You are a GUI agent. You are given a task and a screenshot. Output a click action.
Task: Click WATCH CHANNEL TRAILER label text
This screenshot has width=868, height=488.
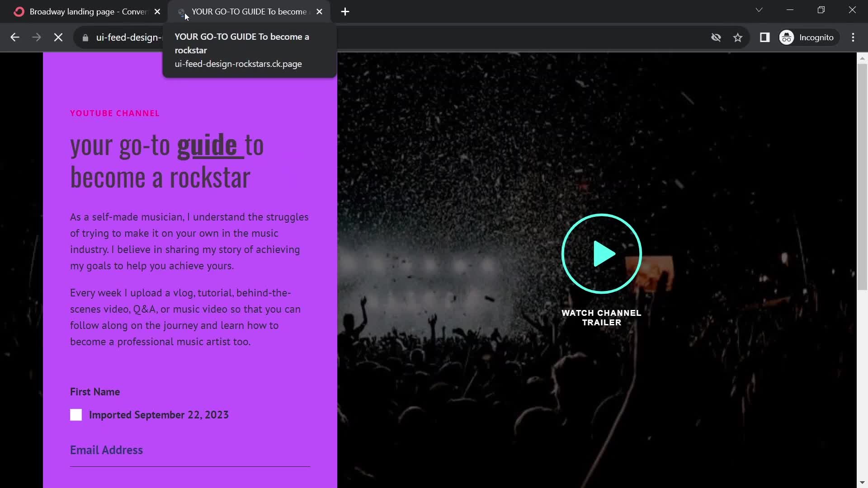[x=602, y=318]
